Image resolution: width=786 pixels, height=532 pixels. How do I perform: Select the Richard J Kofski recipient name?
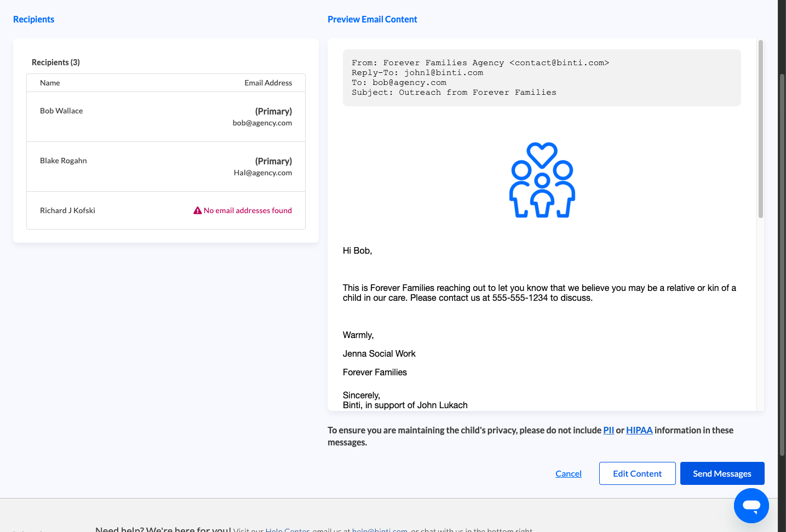pos(67,210)
